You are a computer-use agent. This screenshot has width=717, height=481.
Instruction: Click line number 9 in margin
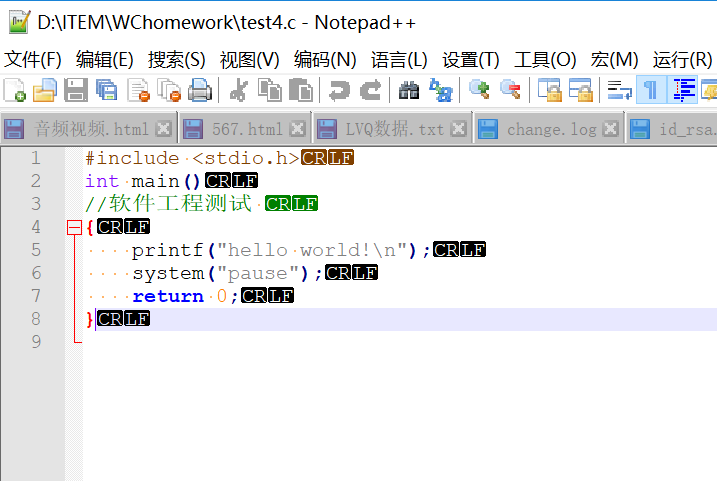click(36, 342)
